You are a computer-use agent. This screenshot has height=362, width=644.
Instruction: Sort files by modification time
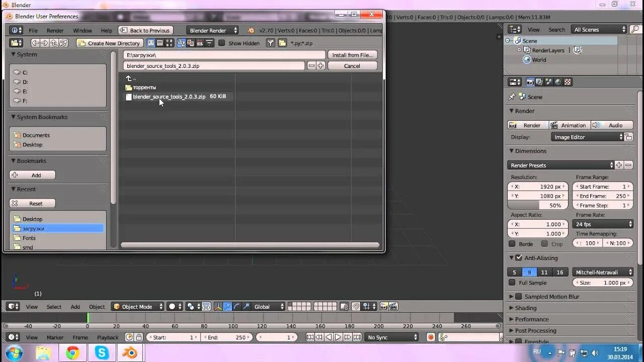coord(200,43)
